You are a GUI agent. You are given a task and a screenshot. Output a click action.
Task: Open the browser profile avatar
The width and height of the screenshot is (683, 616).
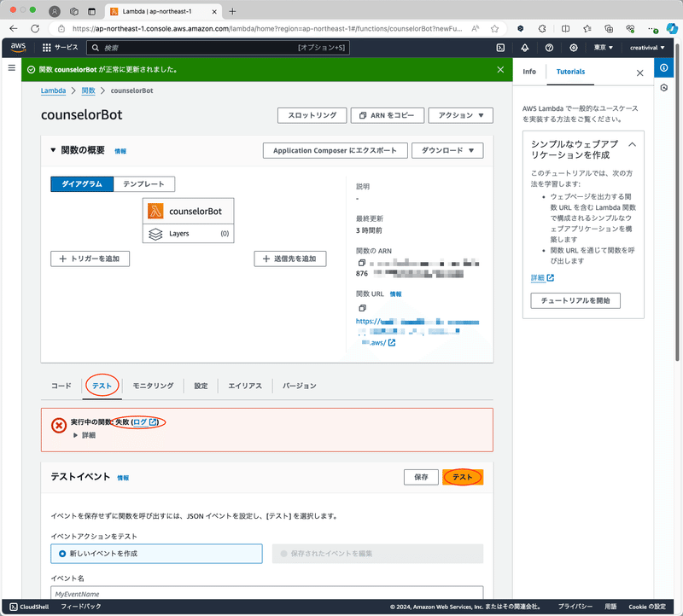[x=55, y=11]
